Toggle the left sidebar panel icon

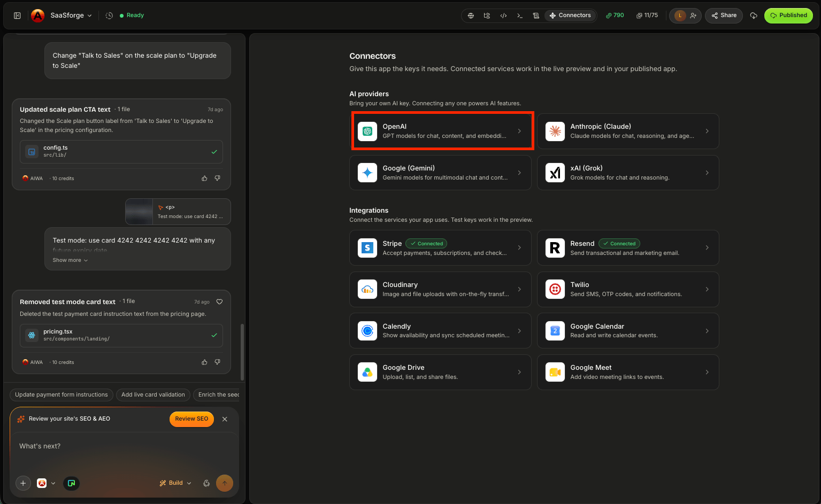(17, 15)
